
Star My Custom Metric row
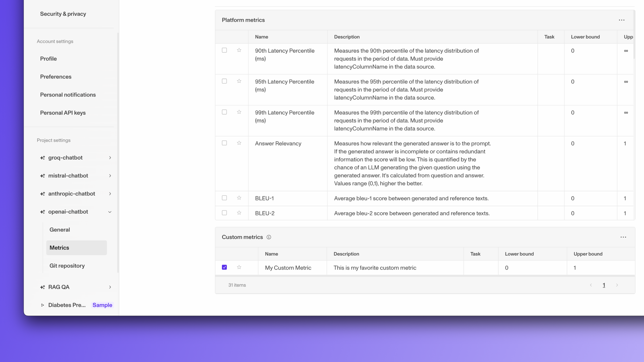tap(239, 267)
